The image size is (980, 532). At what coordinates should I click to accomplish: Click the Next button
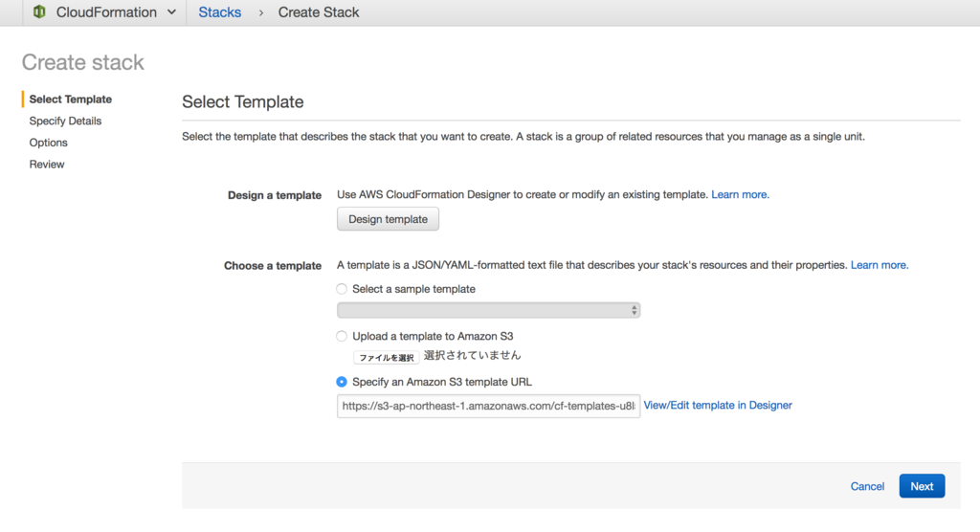[x=922, y=486]
